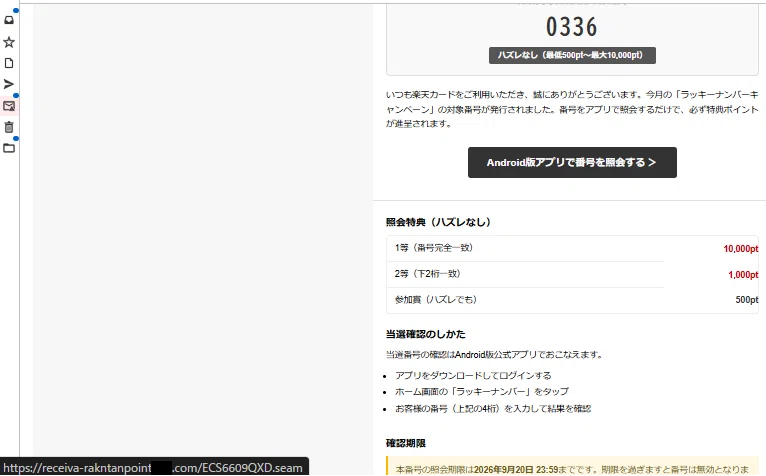Click the ハズレなし badge under 0336
Screen dimensions: 766x476
tap(572, 55)
